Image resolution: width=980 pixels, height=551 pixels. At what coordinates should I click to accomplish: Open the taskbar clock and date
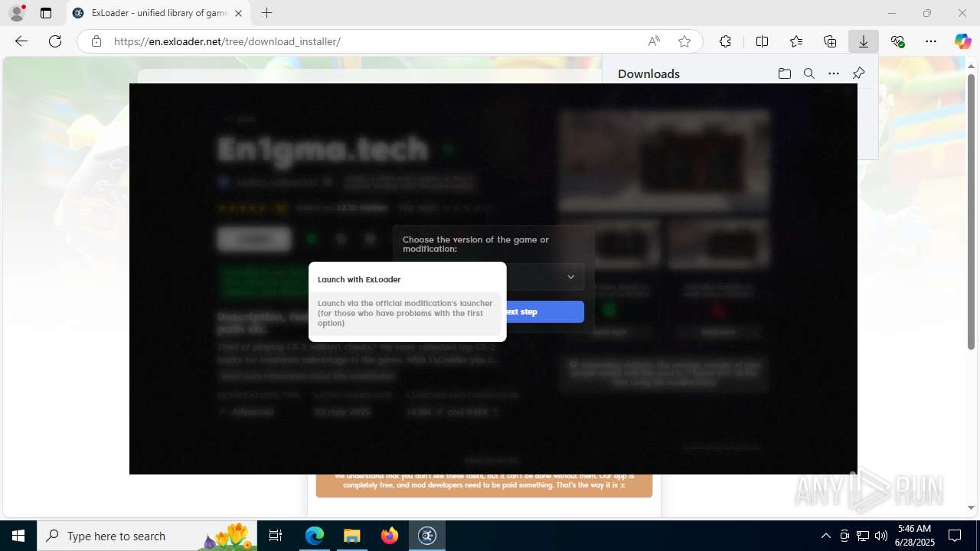coord(914,536)
